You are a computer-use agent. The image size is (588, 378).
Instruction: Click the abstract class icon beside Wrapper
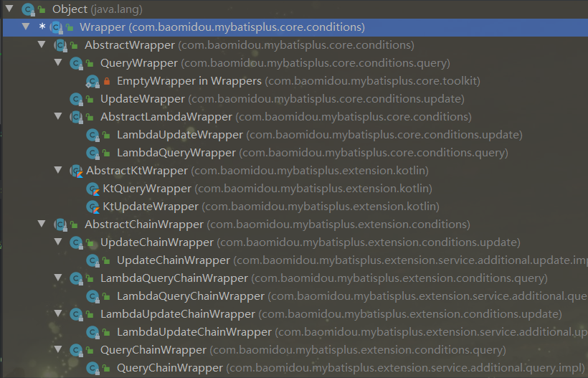click(57, 27)
